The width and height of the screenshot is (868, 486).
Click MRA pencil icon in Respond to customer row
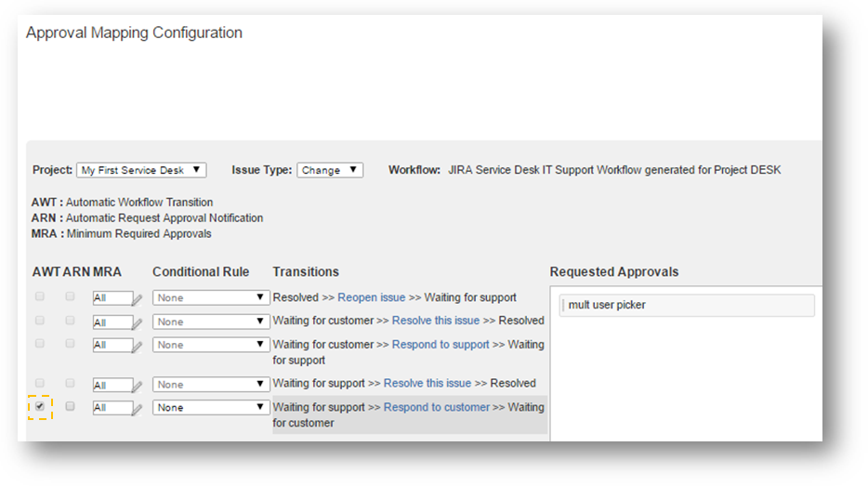click(x=138, y=408)
